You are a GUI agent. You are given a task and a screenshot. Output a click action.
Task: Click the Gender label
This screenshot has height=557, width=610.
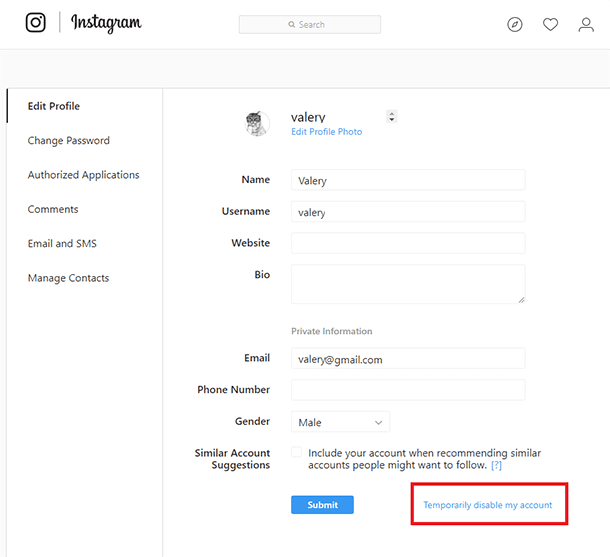[x=252, y=421]
